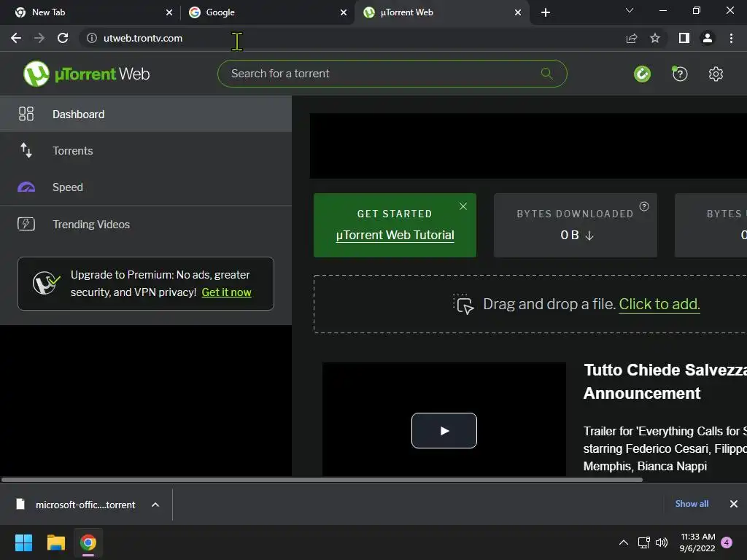Click the Bytes Downloaded info icon
Screen dimensions: 747x560
[x=644, y=206]
